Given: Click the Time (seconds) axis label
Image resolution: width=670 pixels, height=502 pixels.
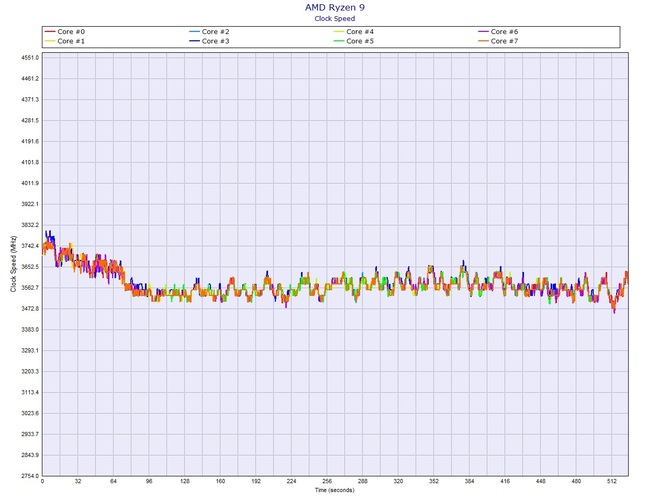Looking at the screenshot, I should pos(335,490).
